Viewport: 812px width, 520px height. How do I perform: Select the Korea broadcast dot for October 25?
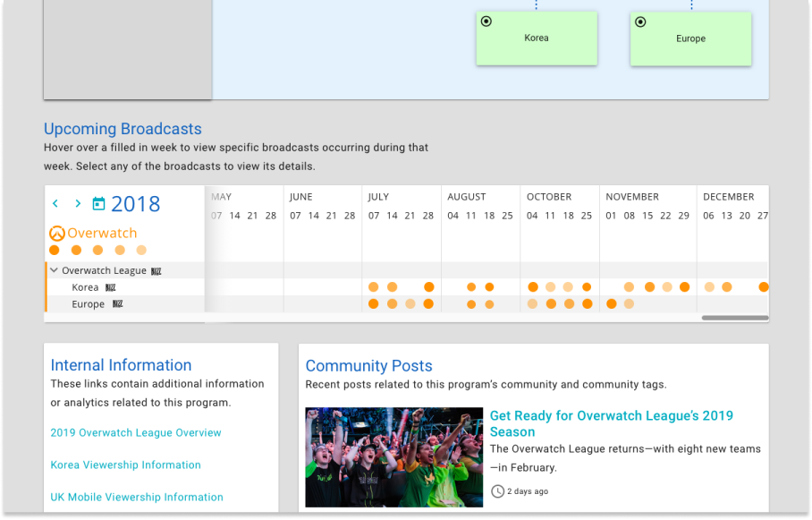tap(587, 287)
